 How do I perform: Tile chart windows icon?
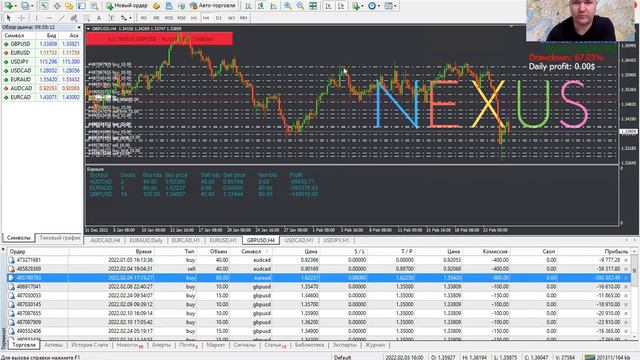pyautogui.click(x=313, y=6)
